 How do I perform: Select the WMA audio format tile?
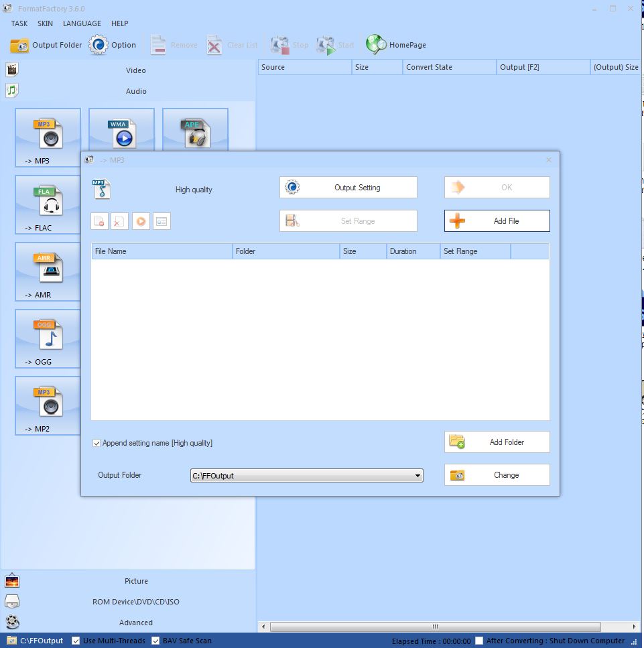click(121, 129)
